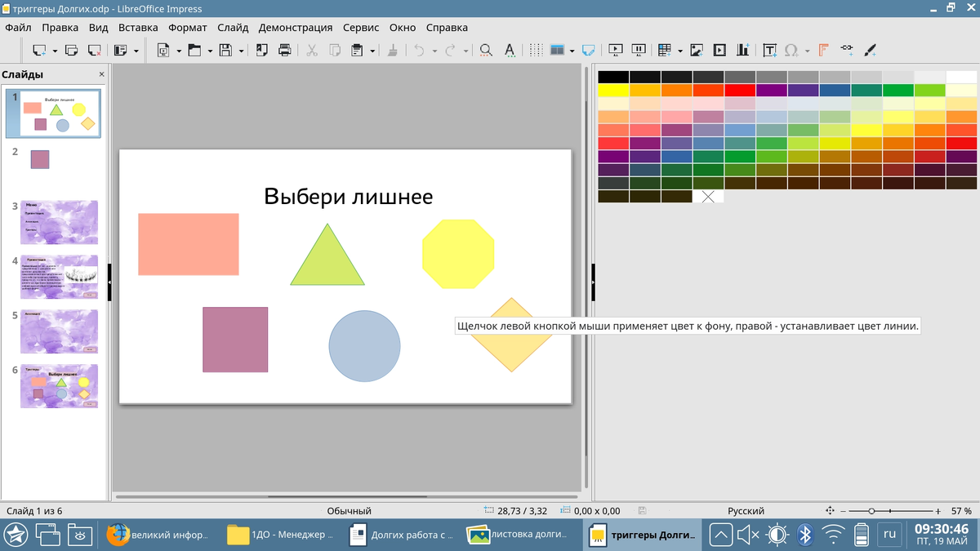Pick the no-fill crossed swatch
The height and width of the screenshot is (551, 980).
[708, 196]
